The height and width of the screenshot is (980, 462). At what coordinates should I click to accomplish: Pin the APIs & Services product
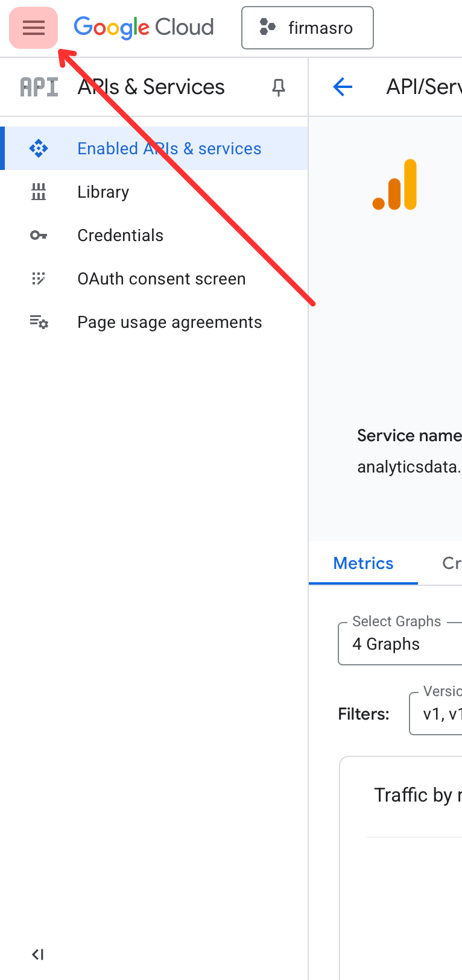pos(278,87)
